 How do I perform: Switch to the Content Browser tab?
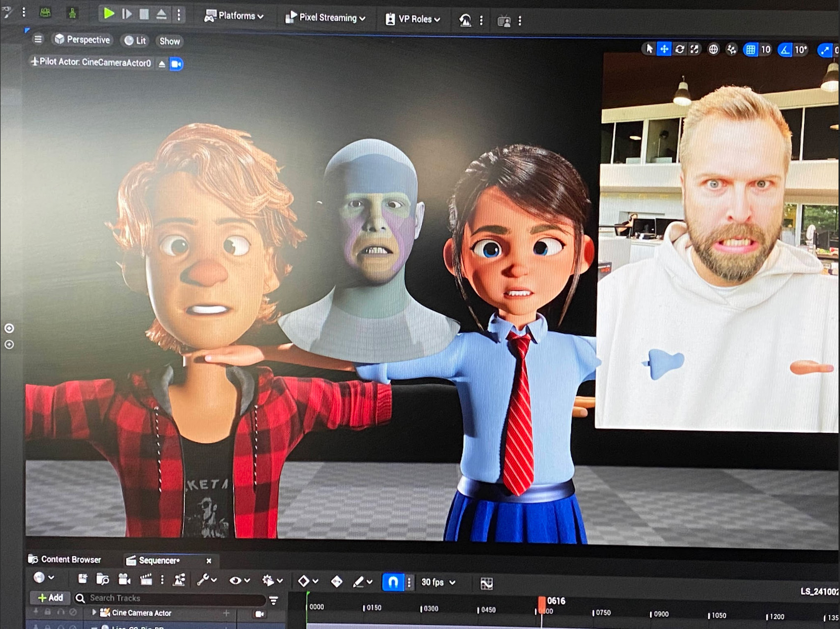65,559
